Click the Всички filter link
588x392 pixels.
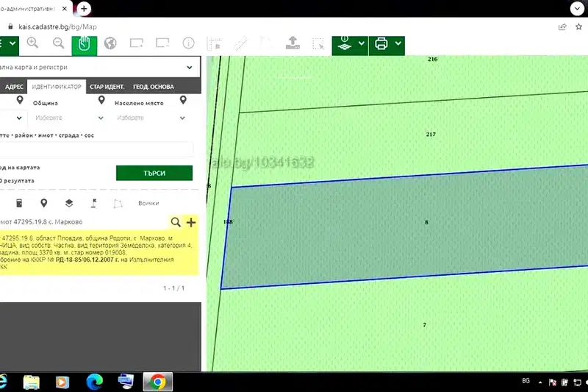coord(148,203)
